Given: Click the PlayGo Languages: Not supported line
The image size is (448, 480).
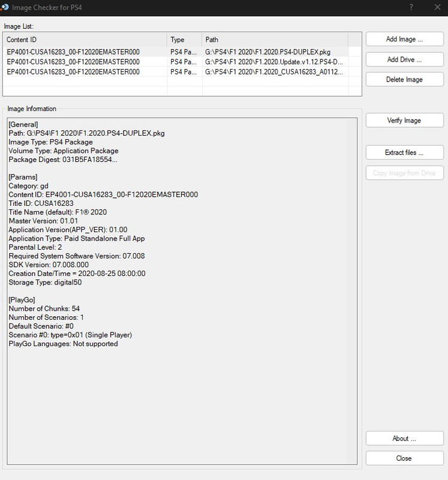Looking at the screenshot, I should [x=63, y=344].
